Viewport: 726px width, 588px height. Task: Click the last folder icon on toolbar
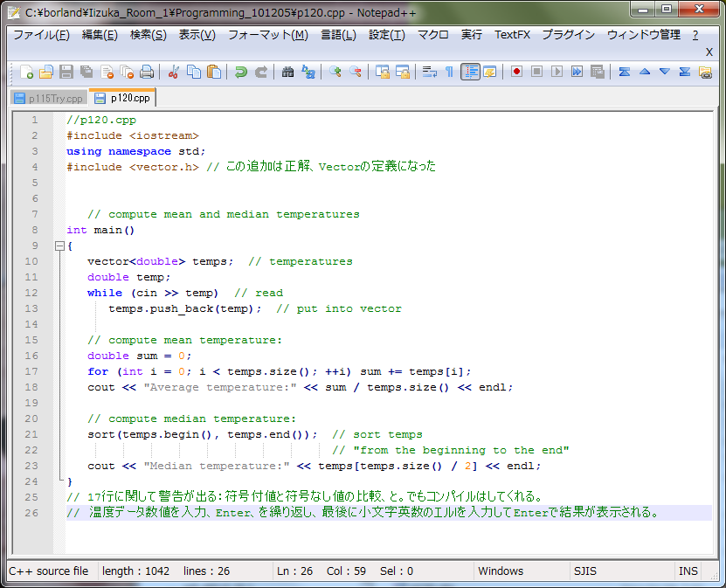click(x=705, y=72)
